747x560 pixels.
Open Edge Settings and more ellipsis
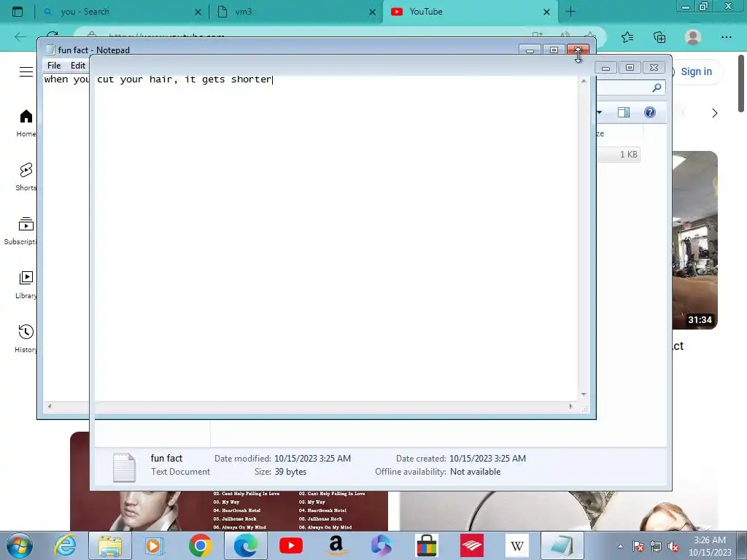click(726, 37)
